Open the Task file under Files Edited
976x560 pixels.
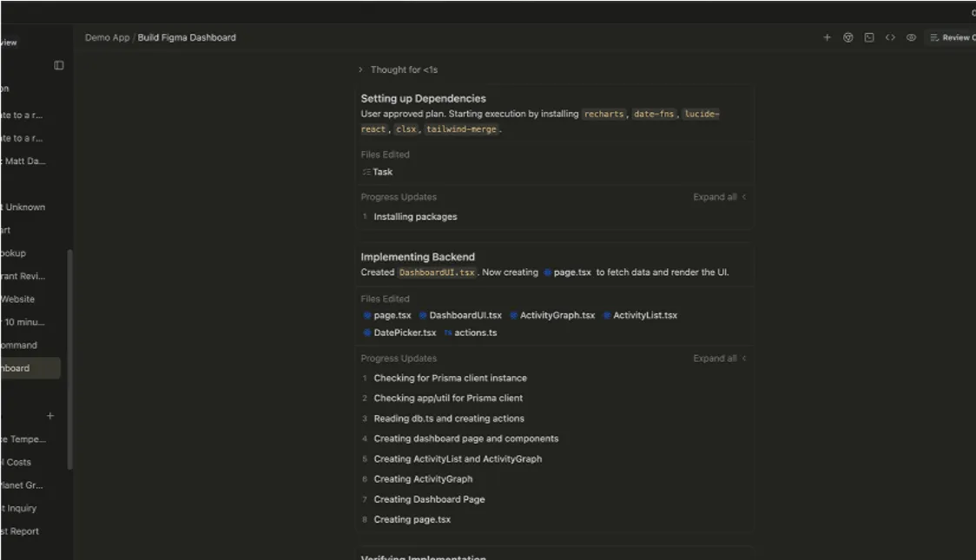[x=378, y=172]
